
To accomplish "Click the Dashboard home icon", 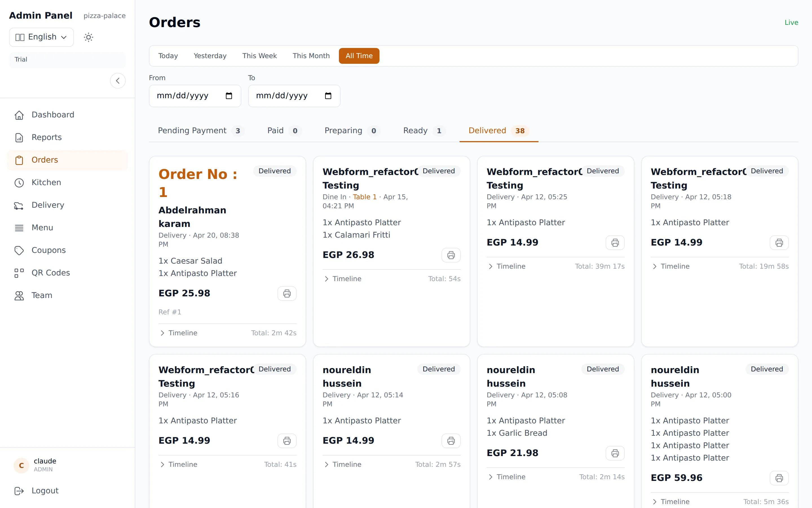I will click(x=19, y=115).
